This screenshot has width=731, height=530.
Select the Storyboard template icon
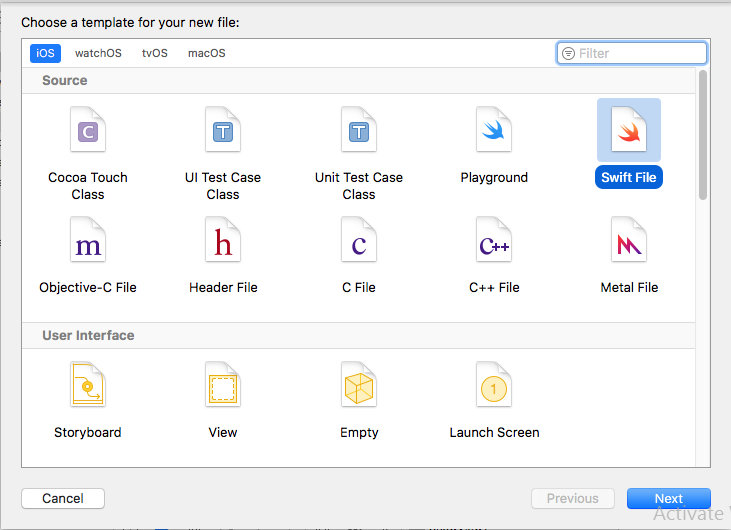tap(88, 385)
